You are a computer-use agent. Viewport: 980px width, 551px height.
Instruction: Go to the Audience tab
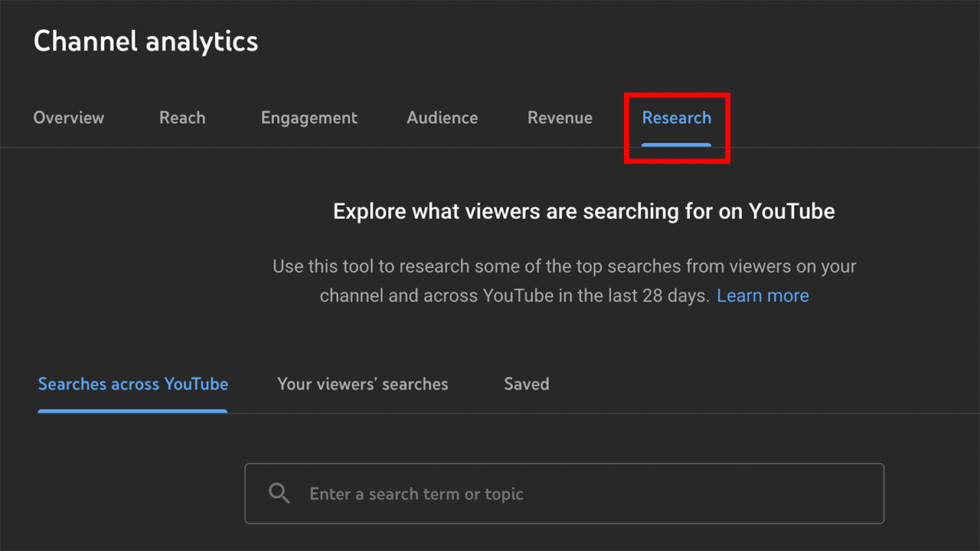tap(443, 118)
